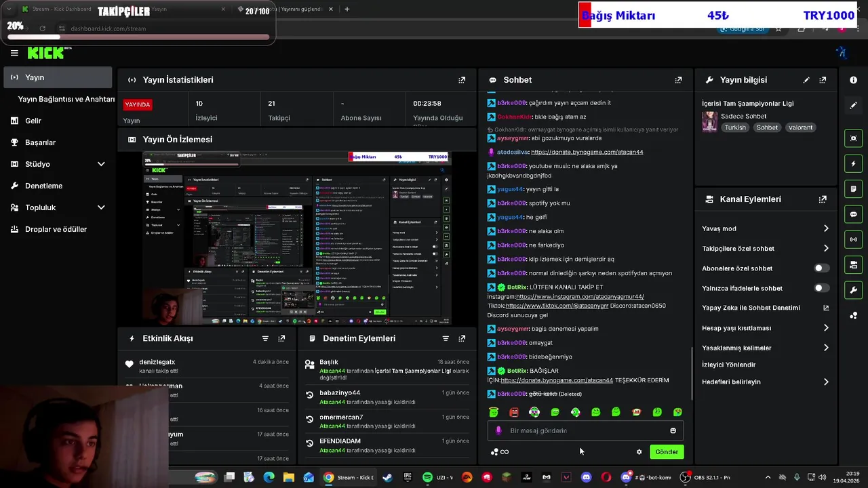Open Yayın Bağlantısı ve Anahtarı page
The image size is (868, 488).
[66, 99]
